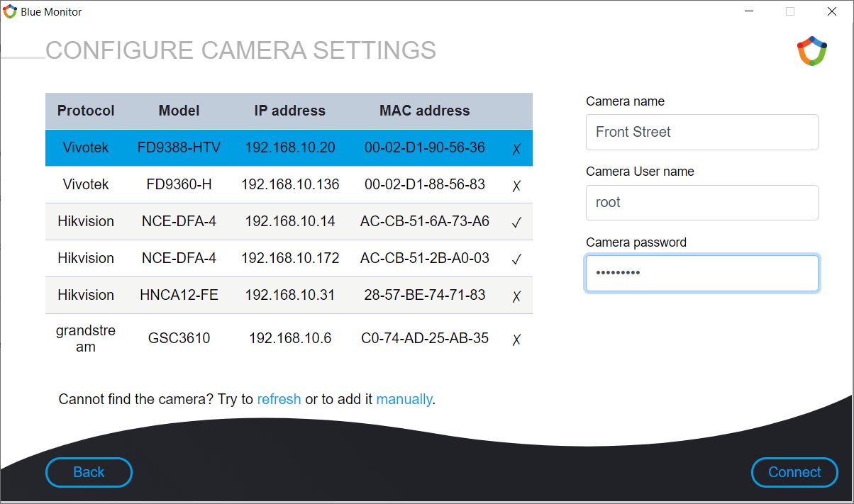Viewport: 854px width, 504px height.
Task: Click the X status mark for 192.168.10.20
Action: (x=516, y=148)
